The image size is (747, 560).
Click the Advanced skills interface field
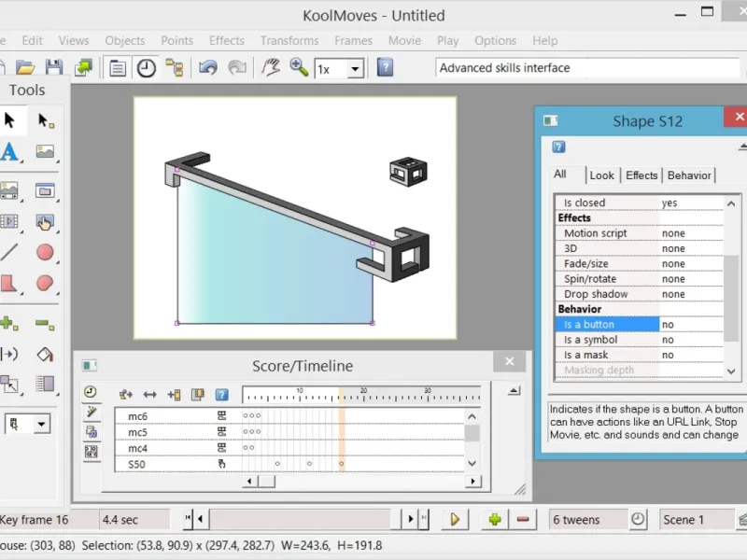point(587,68)
